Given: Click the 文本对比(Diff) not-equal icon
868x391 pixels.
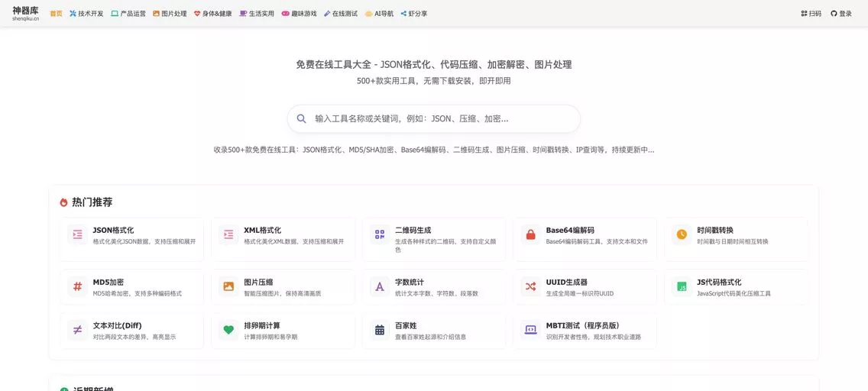Looking at the screenshot, I should click(x=77, y=330).
